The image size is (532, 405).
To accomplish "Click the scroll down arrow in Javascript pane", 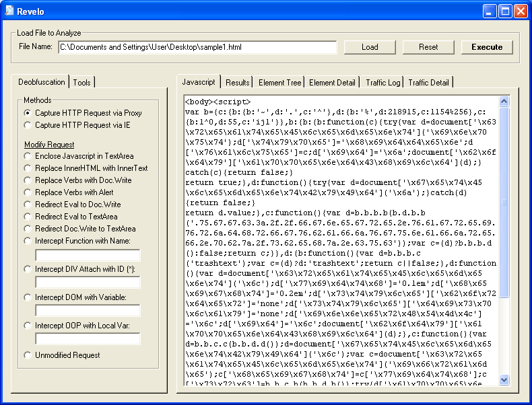I will (504, 380).
